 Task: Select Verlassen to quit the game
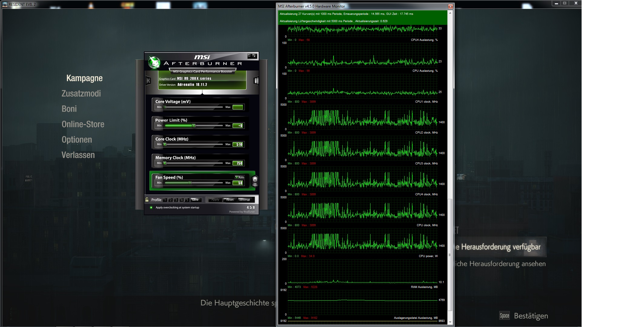click(x=78, y=155)
